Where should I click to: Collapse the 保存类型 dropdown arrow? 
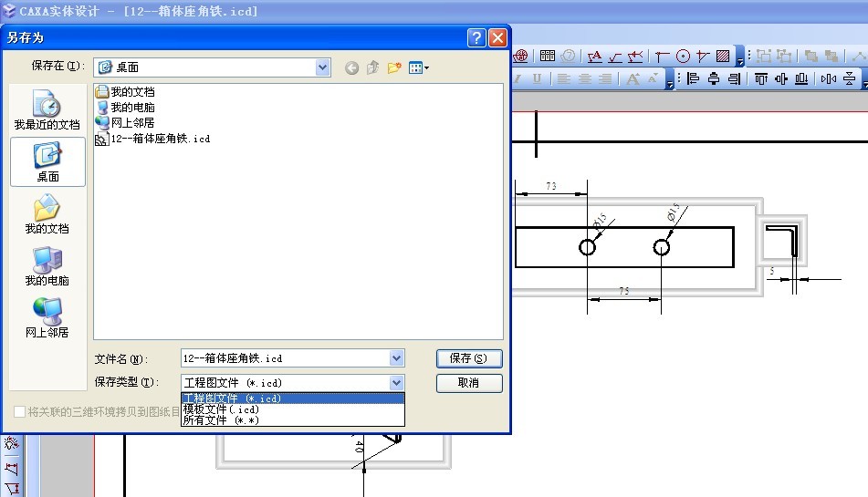[396, 383]
